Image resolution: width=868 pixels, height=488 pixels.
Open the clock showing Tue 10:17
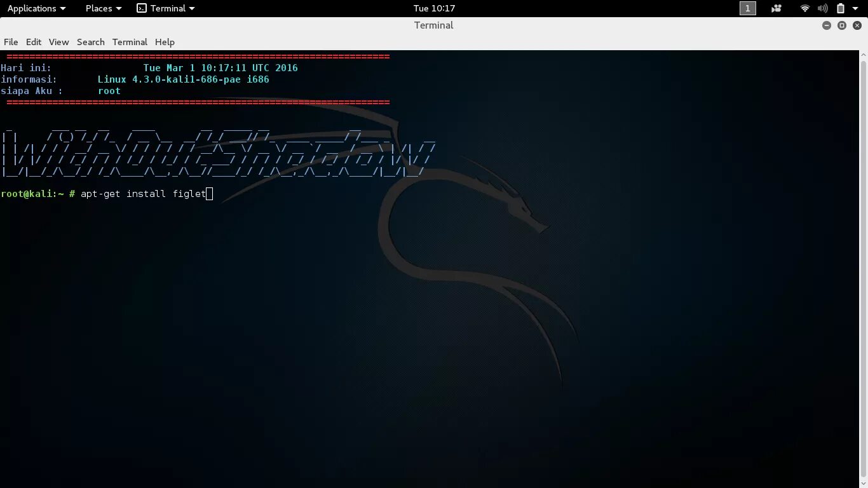click(434, 8)
